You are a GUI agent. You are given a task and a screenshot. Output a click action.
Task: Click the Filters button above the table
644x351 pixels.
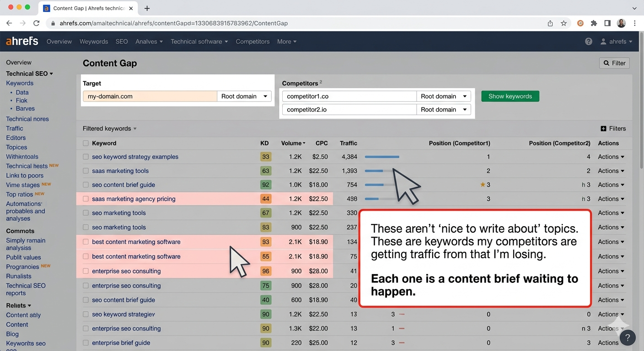pyautogui.click(x=613, y=129)
